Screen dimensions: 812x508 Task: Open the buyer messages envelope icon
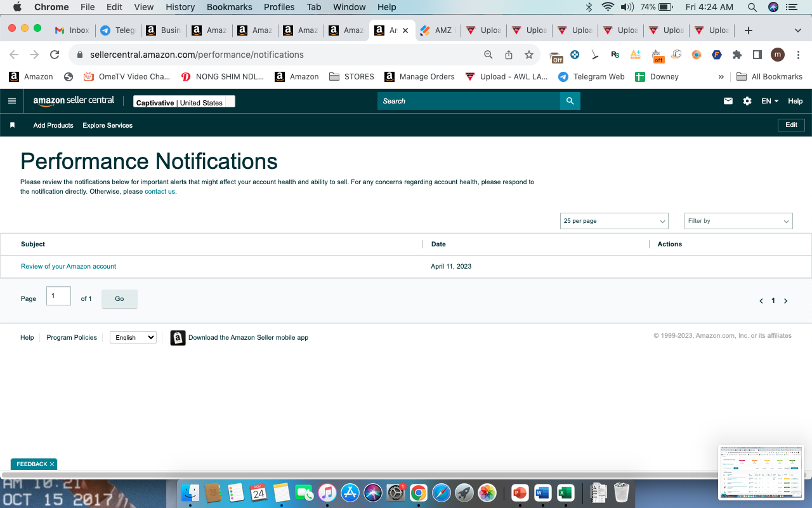click(728, 101)
